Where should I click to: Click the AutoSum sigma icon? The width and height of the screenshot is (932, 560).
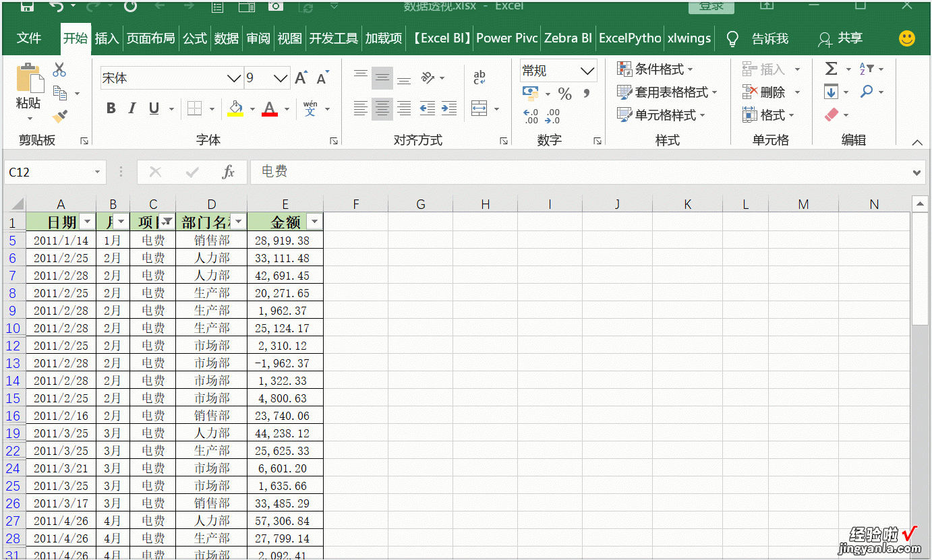[832, 69]
